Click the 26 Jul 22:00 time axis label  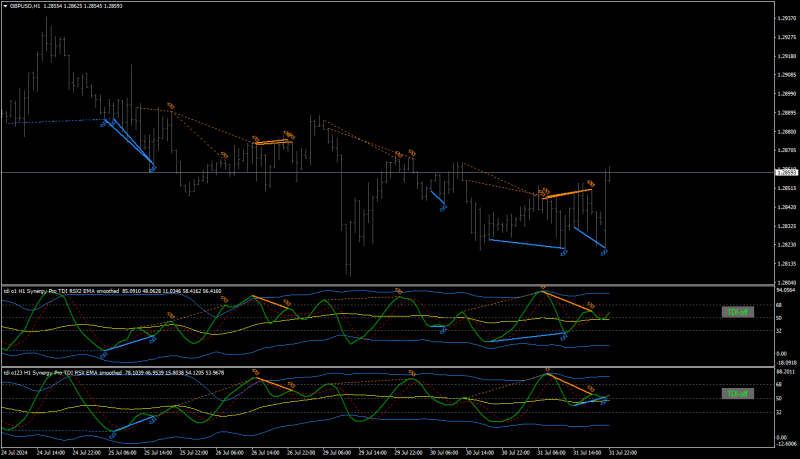tap(300, 452)
